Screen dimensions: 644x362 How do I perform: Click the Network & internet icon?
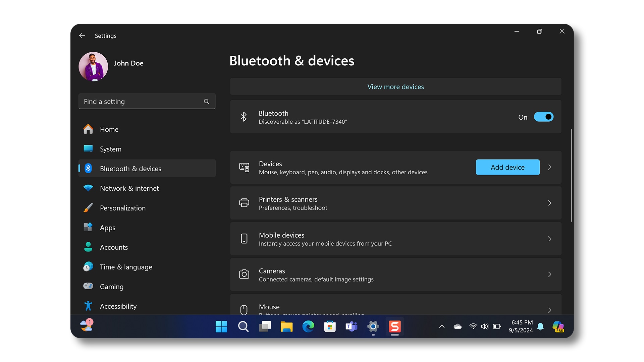click(x=88, y=188)
